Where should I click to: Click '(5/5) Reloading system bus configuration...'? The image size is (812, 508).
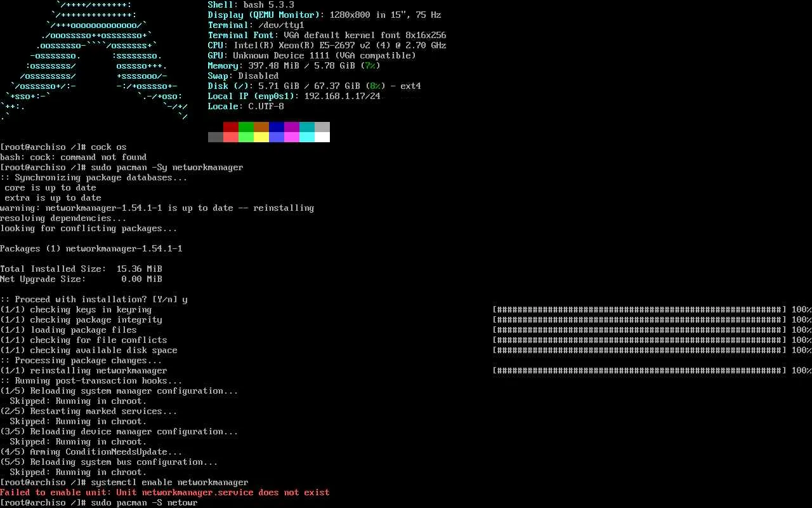[108, 462]
